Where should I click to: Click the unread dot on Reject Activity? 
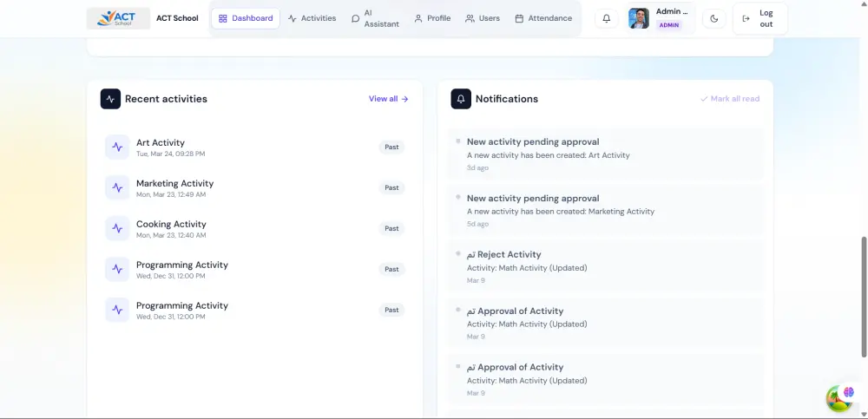(x=457, y=253)
